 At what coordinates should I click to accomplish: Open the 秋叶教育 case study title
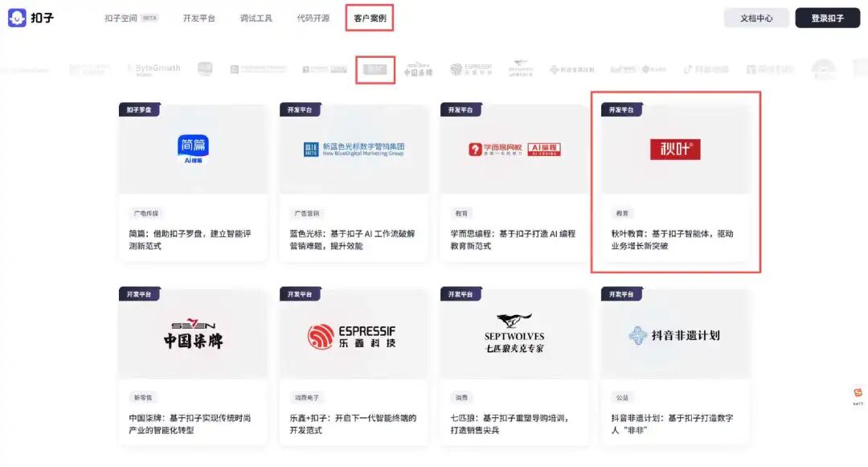pos(672,240)
